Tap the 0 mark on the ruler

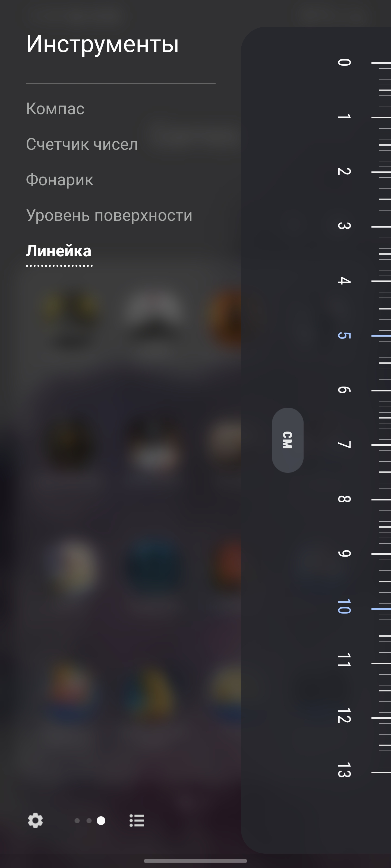point(345,62)
